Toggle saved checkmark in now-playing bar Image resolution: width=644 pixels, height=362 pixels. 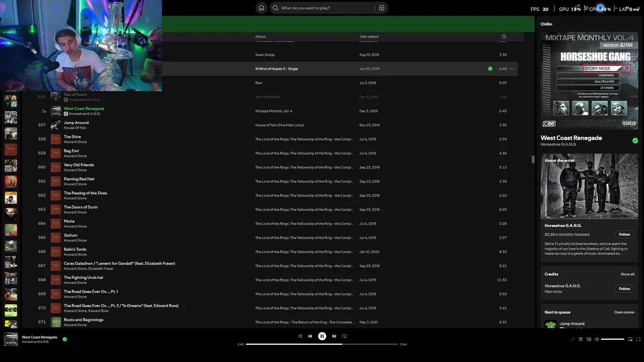(x=64, y=339)
